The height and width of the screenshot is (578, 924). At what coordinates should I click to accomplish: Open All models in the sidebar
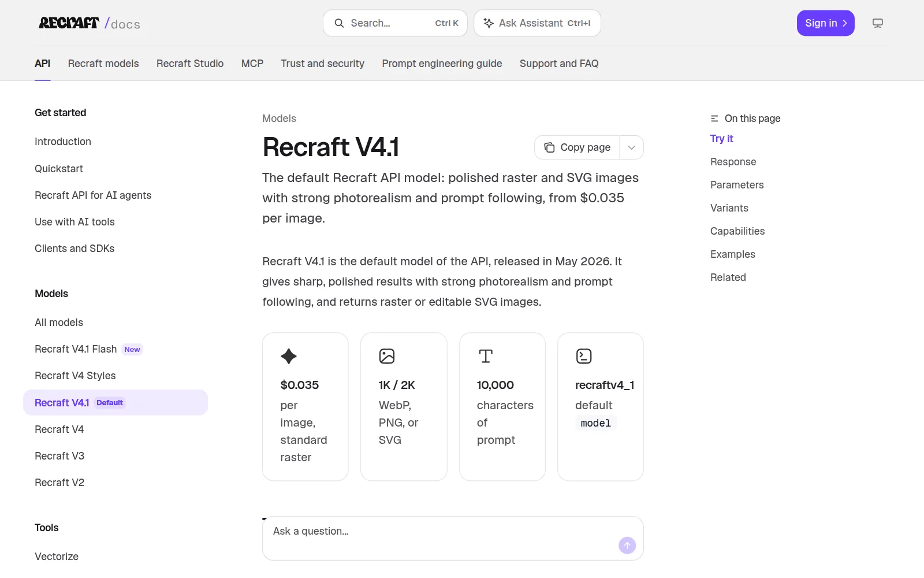(x=59, y=323)
